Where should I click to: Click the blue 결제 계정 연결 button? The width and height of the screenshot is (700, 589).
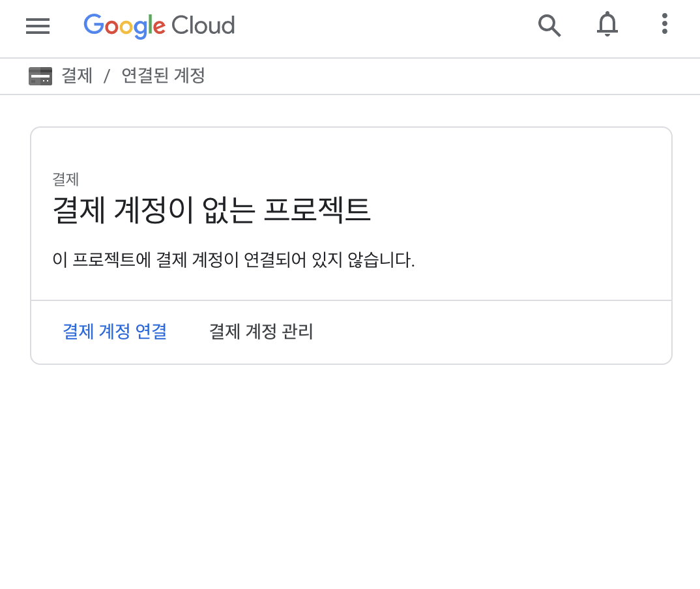(x=115, y=332)
